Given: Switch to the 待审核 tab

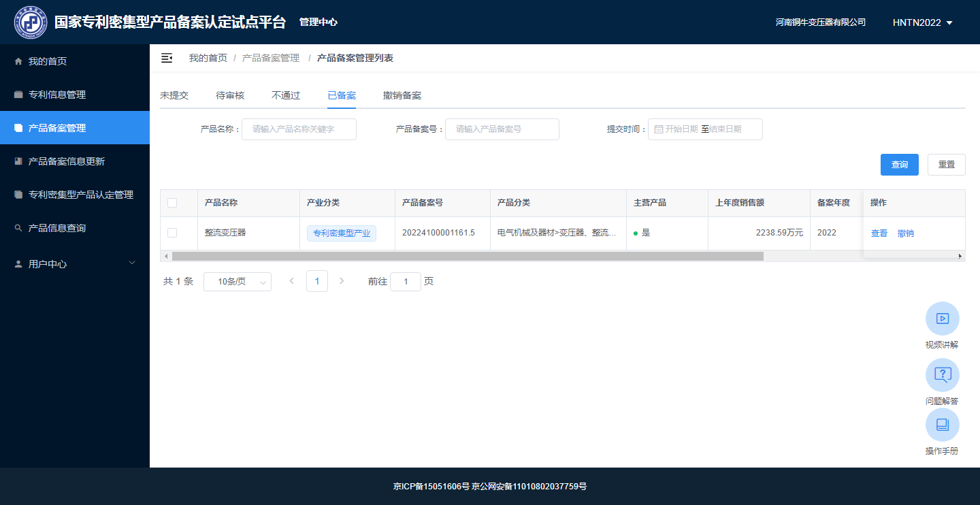Looking at the screenshot, I should point(230,95).
